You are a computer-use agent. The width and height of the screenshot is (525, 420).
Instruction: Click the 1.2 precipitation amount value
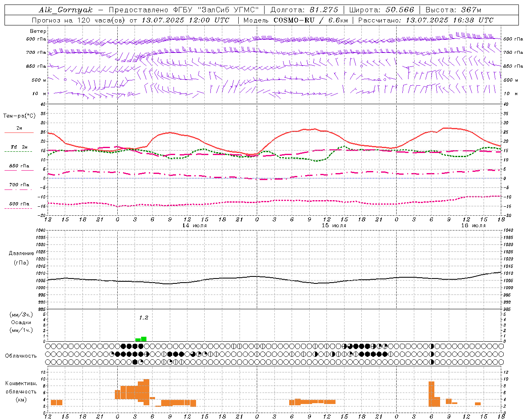point(144,317)
